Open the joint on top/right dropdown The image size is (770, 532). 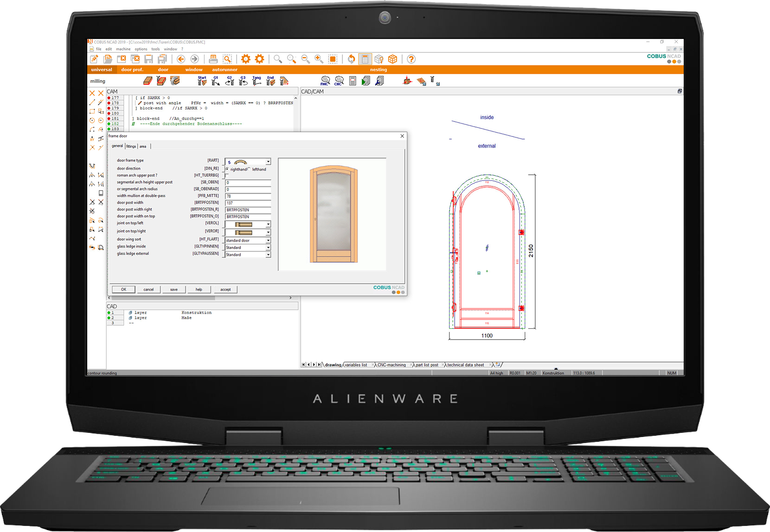pyautogui.click(x=268, y=232)
